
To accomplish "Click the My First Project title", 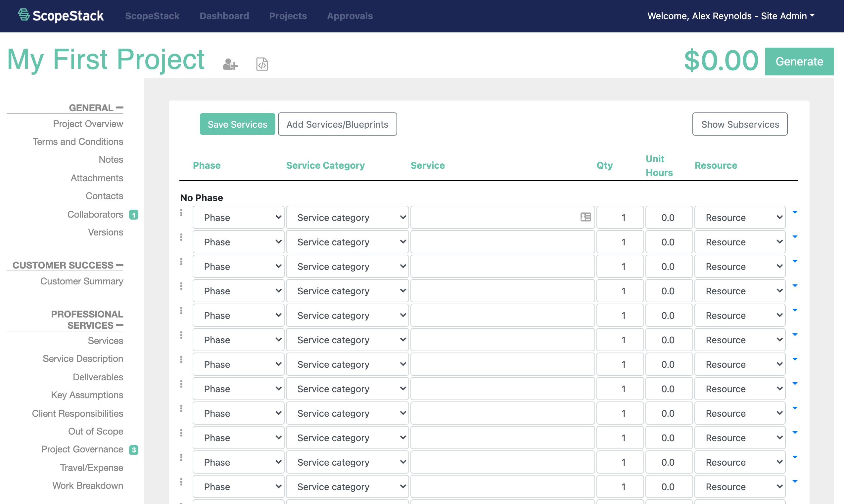I will click(x=106, y=60).
